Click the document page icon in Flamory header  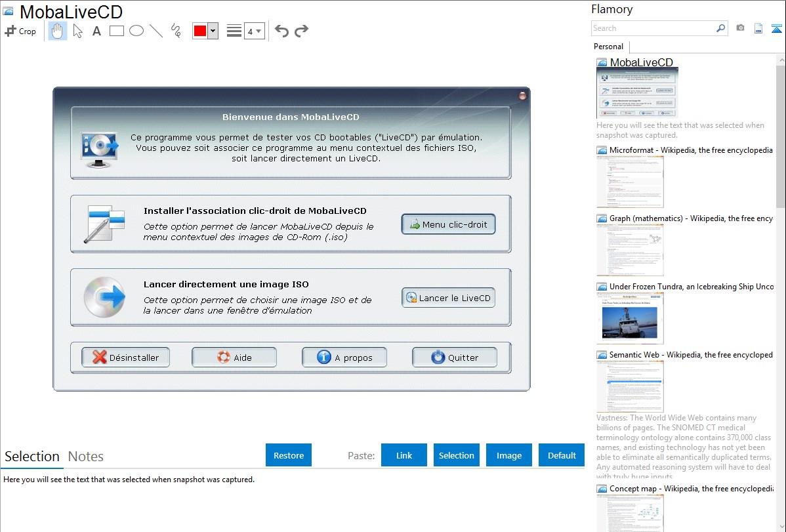coord(758,28)
